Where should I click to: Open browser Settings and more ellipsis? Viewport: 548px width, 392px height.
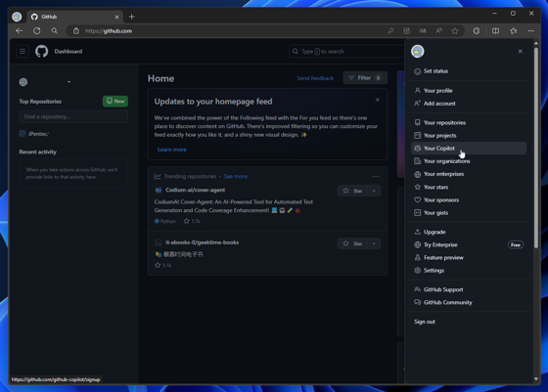click(531, 31)
